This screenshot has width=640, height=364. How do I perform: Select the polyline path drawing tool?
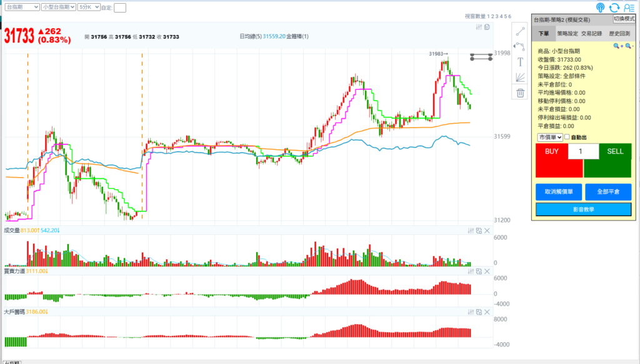tap(520, 46)
